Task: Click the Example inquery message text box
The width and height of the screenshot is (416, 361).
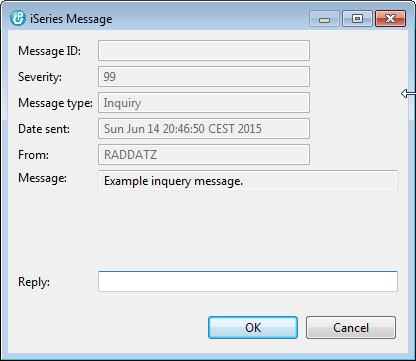Action: coord(248,181)
